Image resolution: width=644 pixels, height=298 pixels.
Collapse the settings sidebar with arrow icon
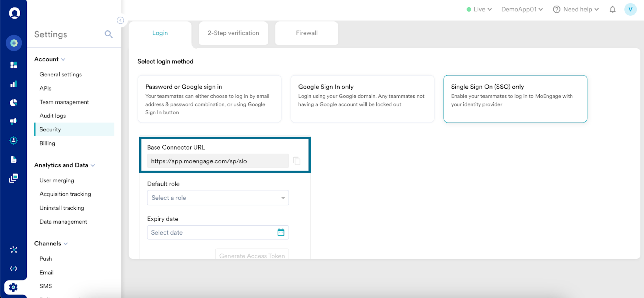[120, 20]
